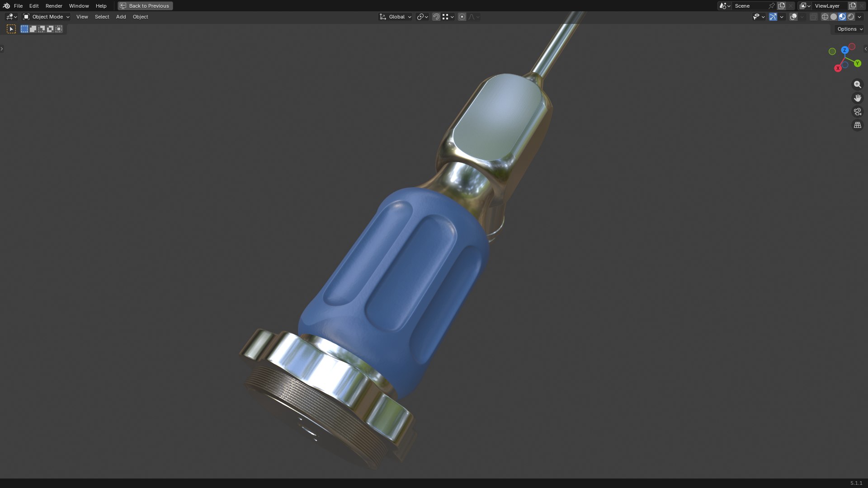Click the negative Z axis gizmo circle
The image size is (868, 488).
[844, 65]
